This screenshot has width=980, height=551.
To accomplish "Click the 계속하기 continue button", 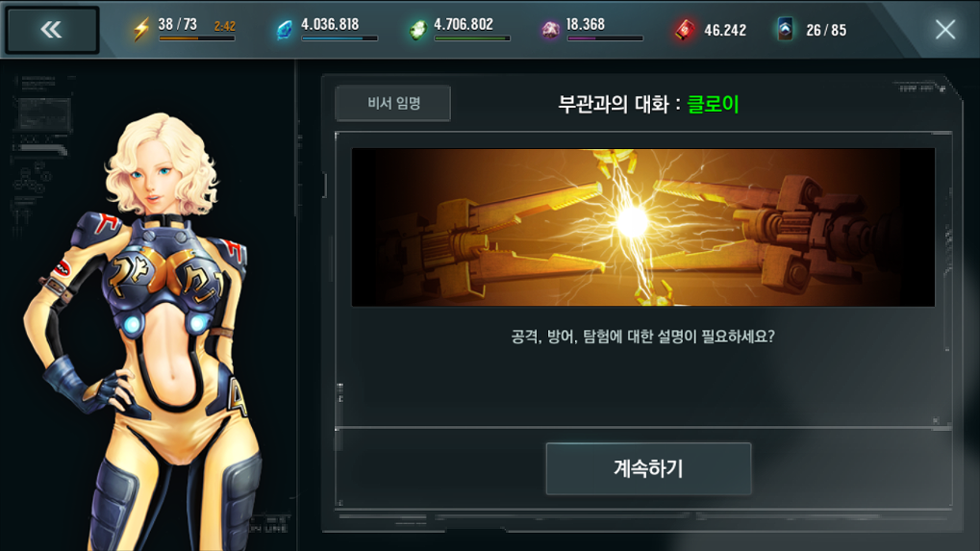I will (x=648, y=468).
